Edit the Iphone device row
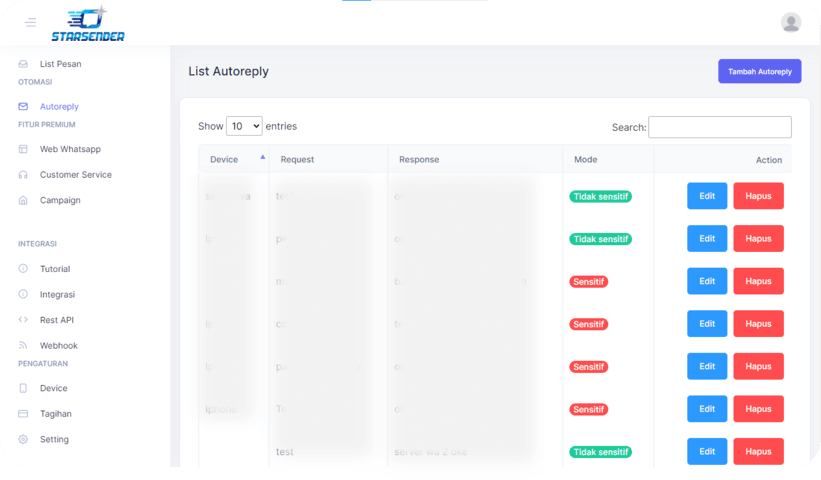The image size is (821, 480). (x=707, y=409)
